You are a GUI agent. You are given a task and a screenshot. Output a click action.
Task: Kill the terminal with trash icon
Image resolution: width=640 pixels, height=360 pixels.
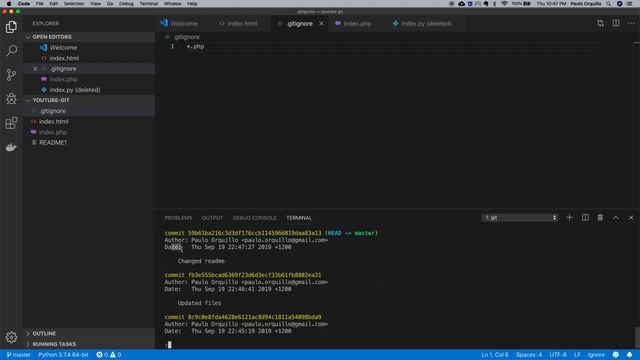point(600,218)
